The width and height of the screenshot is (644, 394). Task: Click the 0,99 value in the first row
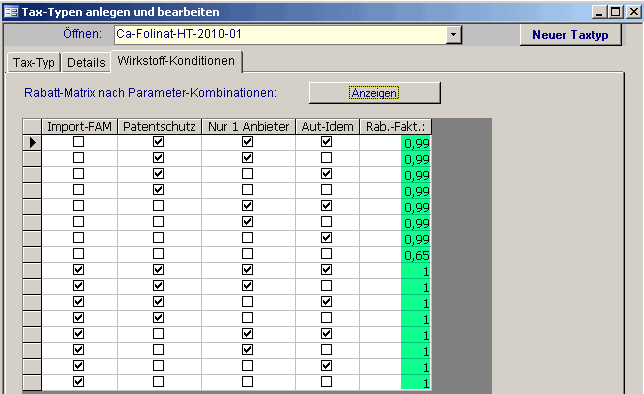[416, 143]
